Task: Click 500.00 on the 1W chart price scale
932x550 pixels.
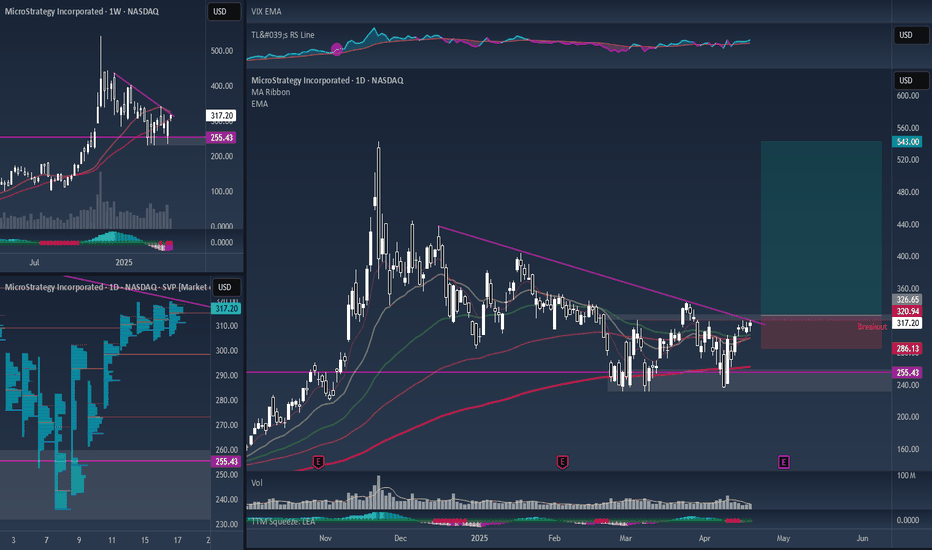Action: pos(222,51)
